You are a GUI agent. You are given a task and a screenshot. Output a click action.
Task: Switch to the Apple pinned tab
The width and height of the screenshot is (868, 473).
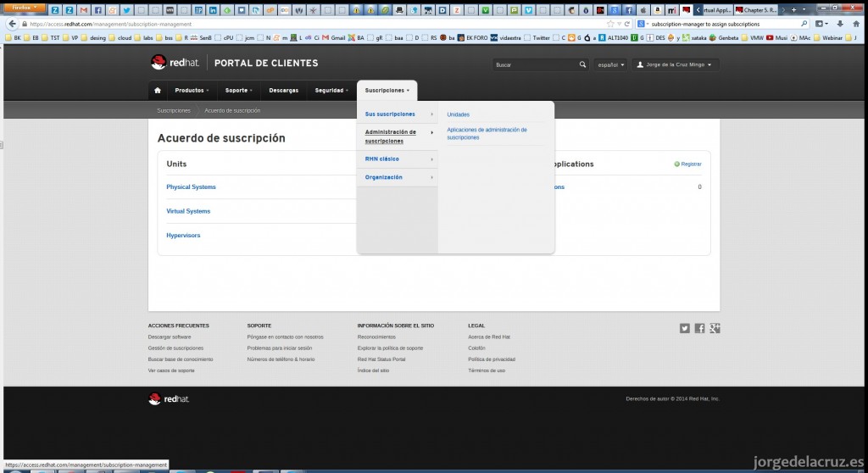pos(643,10)
